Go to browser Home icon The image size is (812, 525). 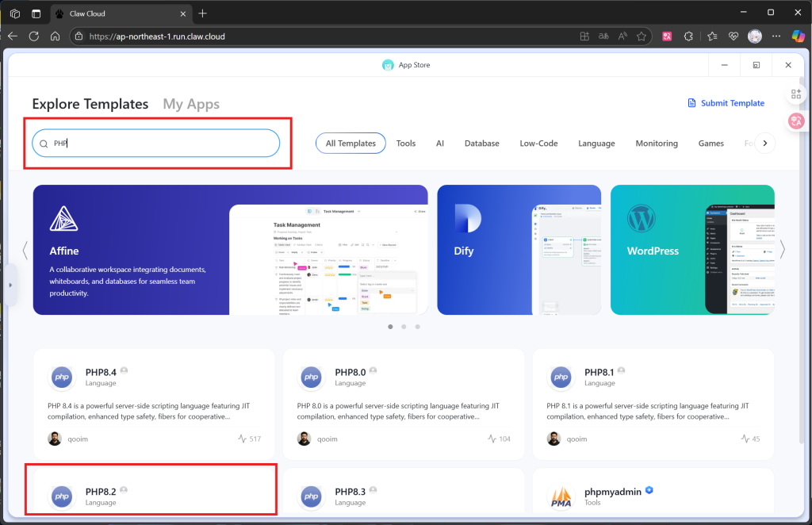tap(55, 36)
